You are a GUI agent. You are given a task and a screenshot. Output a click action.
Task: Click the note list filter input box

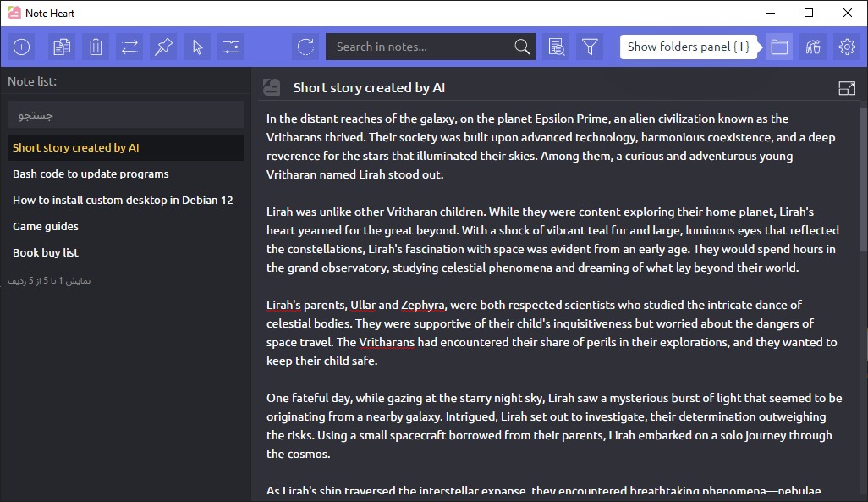tap(125, 114)
